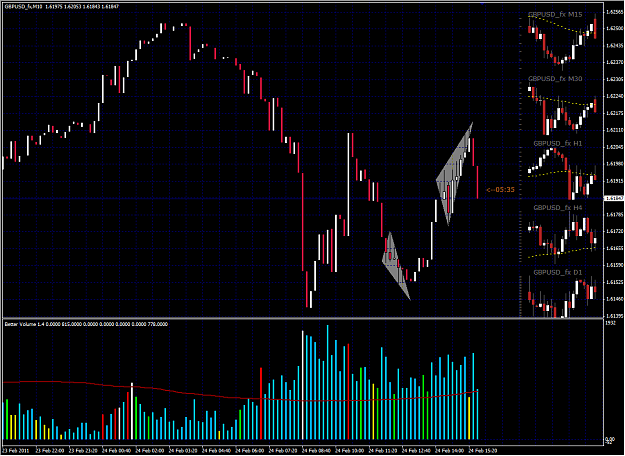Click the 1.62240 price axis label
This screenshot has width=625, height=456.
click(614, 96)
